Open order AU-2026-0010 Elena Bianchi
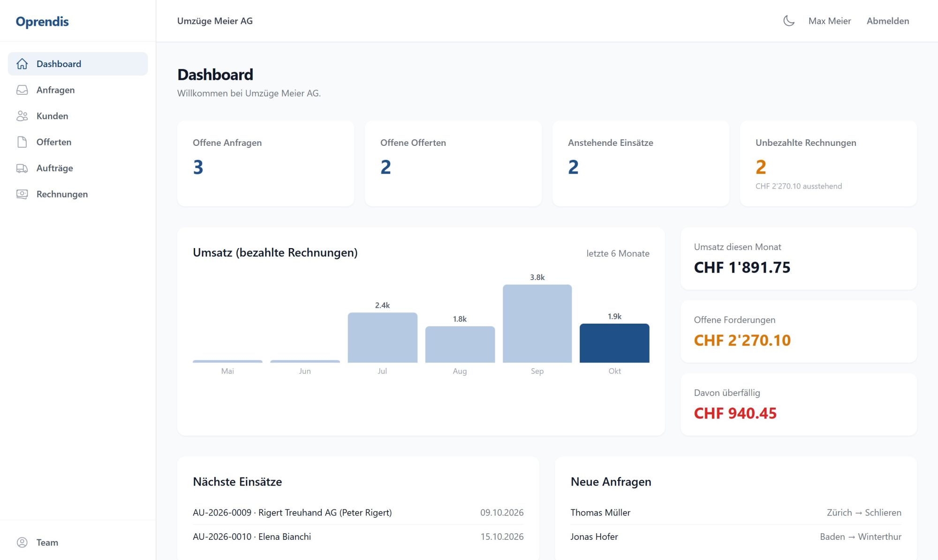 click(358, 537)
